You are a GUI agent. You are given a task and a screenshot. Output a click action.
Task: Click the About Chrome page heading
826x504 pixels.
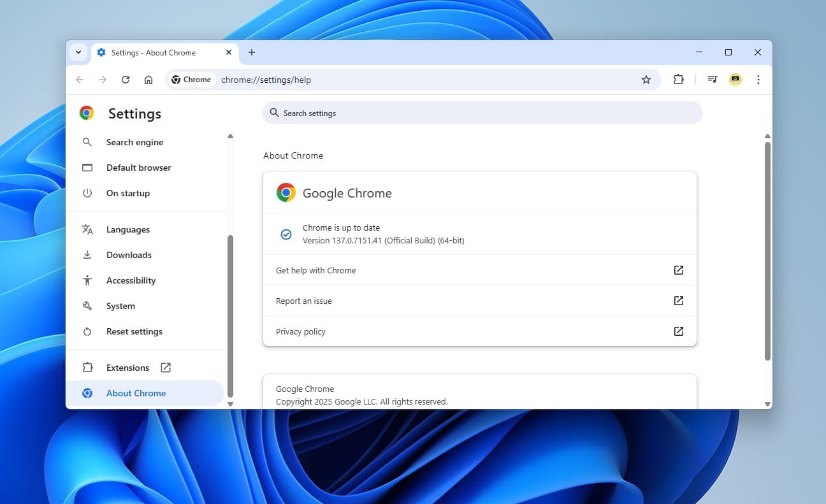tap(293, 155)
